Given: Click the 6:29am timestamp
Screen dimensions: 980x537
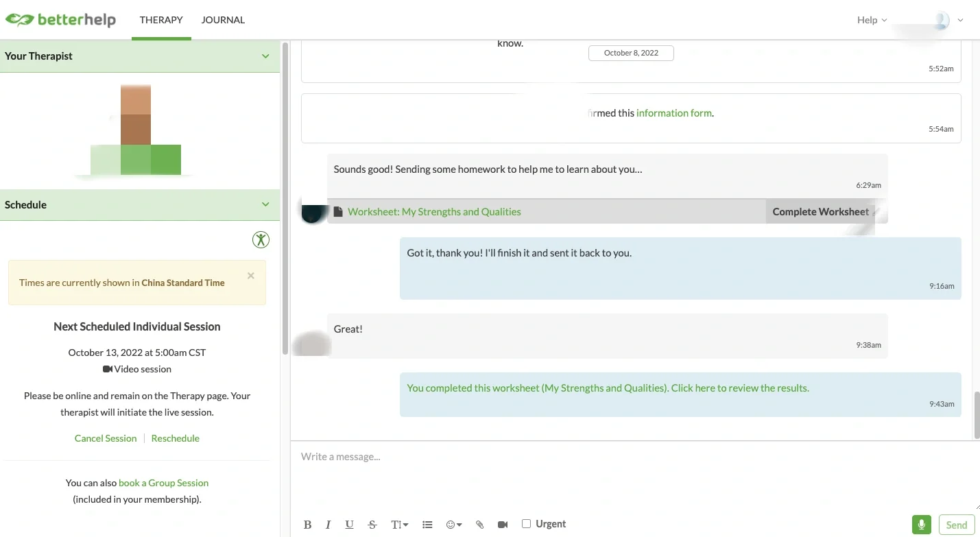Looking at the screenshot, I should pyautogui.click(x=868, y=185).
